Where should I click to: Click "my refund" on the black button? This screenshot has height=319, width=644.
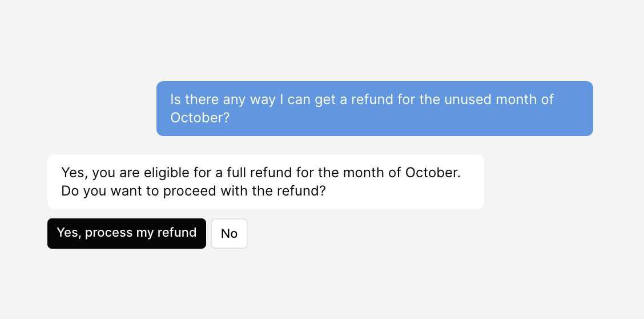tap(166, 233)
